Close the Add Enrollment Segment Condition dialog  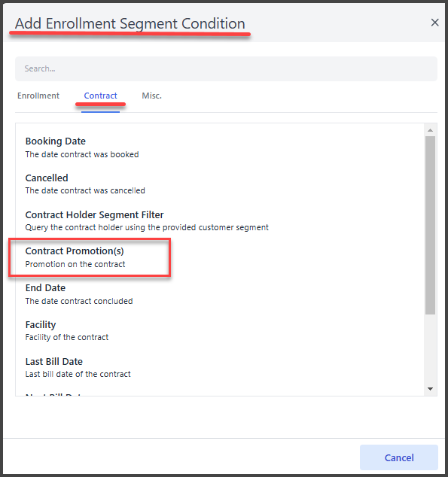pyautogui.click(x=434, y=23)
